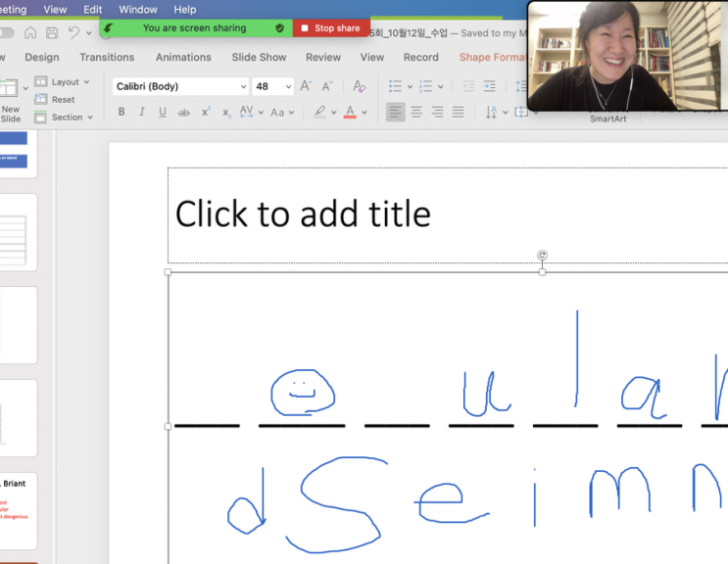
Task: Switch to the Transitions ribbon tab
Action: coord(107,57)
